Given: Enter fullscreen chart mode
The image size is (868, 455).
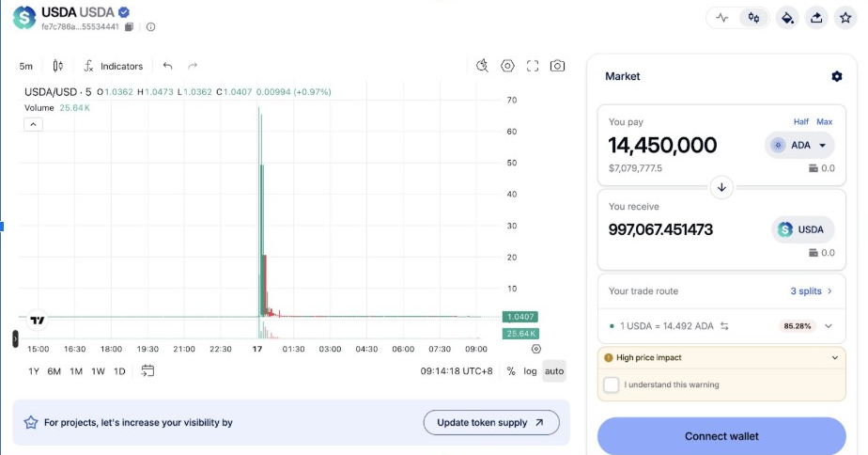Looking at the screenshot, I should (533, 66).
